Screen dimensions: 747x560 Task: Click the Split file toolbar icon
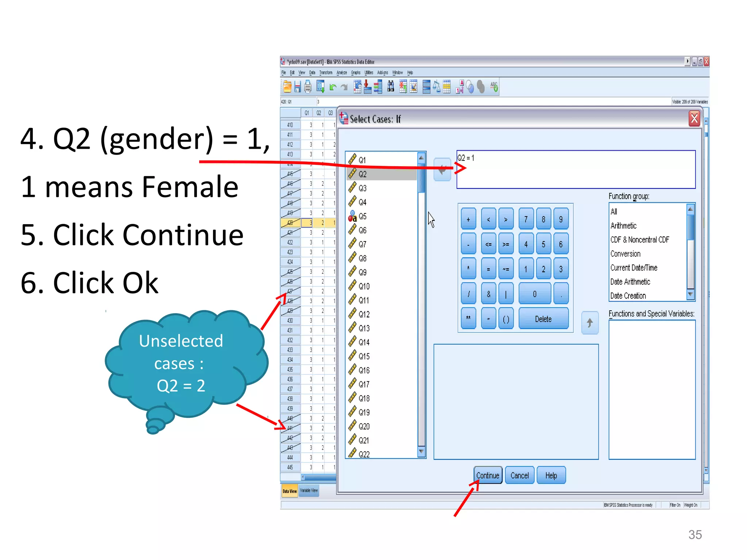coord(426,86)
